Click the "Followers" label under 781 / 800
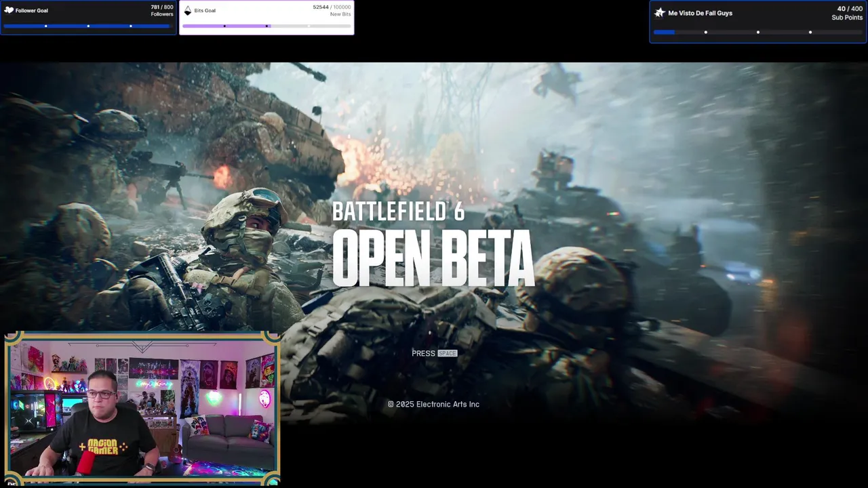Screen dimensions: 868x488 pos(161,14)
